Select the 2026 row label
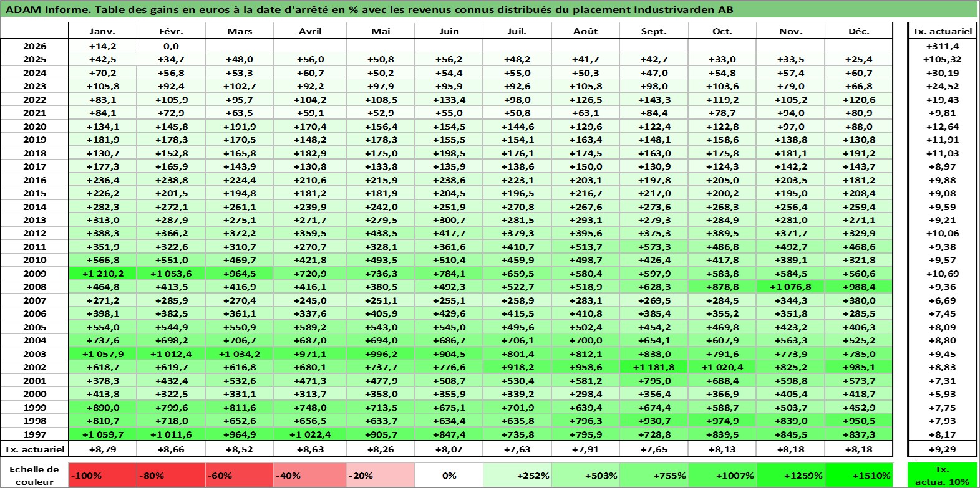 pos(34,46)
